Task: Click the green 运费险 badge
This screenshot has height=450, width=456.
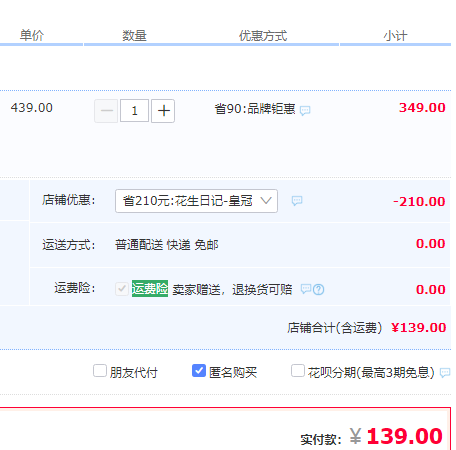Action: (150, 289)
